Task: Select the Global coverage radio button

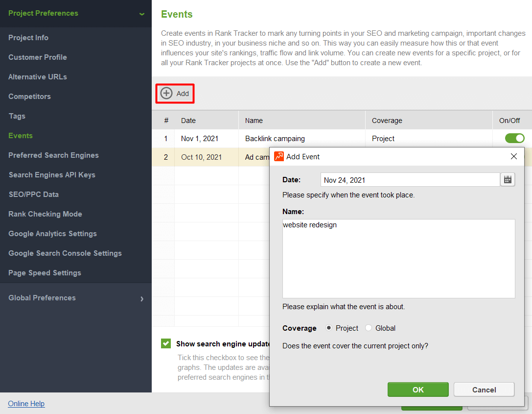Action: (368, 328)
